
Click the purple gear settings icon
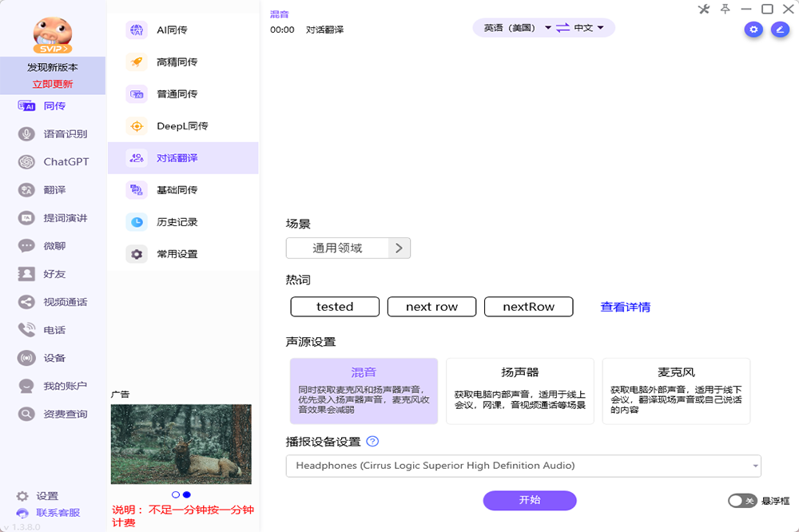753,30
